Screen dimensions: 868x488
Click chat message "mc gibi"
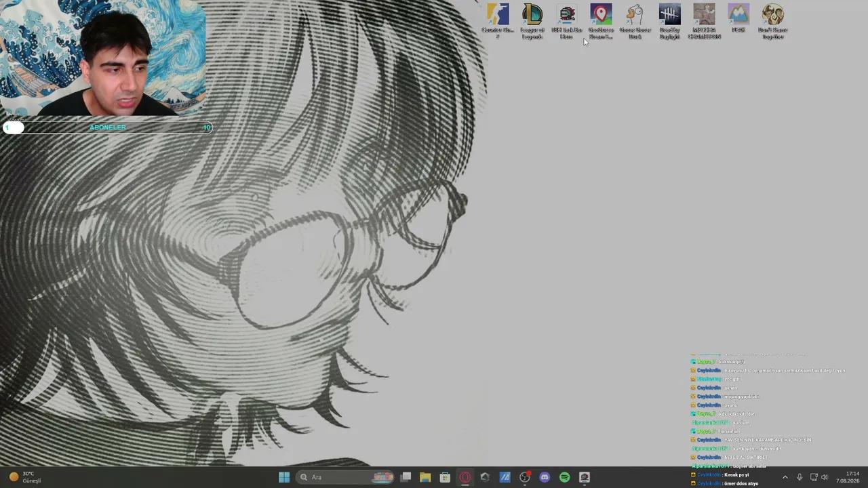coord(732,380)
